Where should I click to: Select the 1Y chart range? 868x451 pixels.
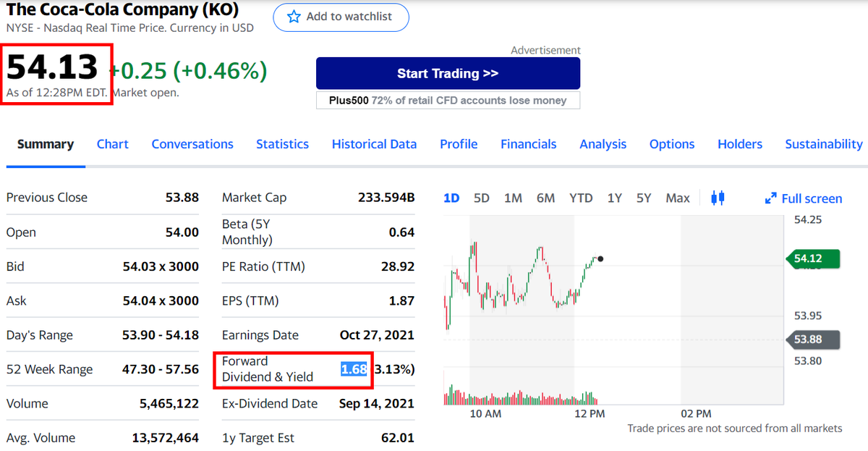614,198
